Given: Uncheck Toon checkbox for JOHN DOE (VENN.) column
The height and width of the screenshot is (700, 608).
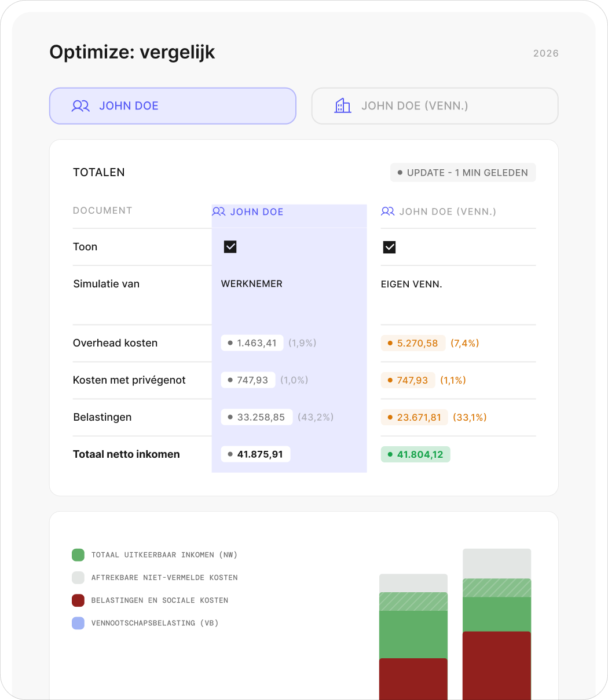Looking at the screenshot, I should coord(390,247).
